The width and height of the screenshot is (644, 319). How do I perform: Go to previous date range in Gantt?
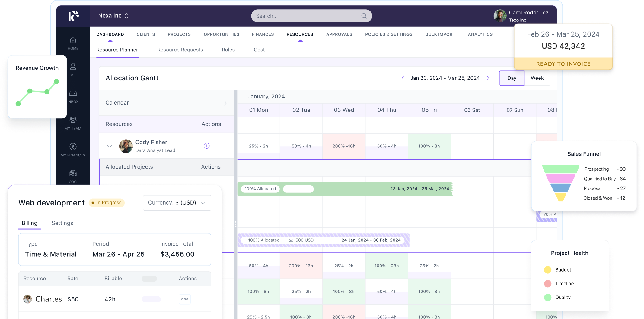pos(403,78)
